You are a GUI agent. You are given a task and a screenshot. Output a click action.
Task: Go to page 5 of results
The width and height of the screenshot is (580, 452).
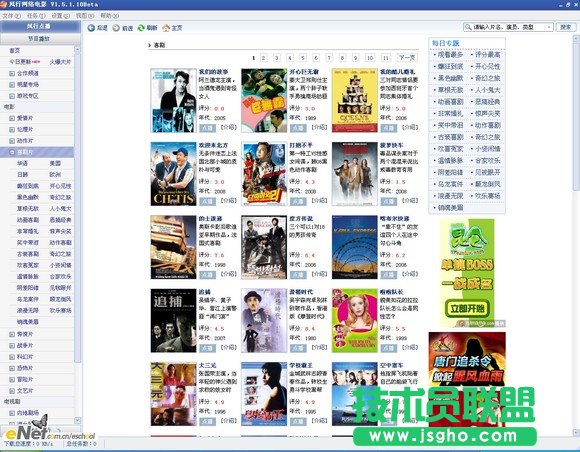(x=303, y=58)
